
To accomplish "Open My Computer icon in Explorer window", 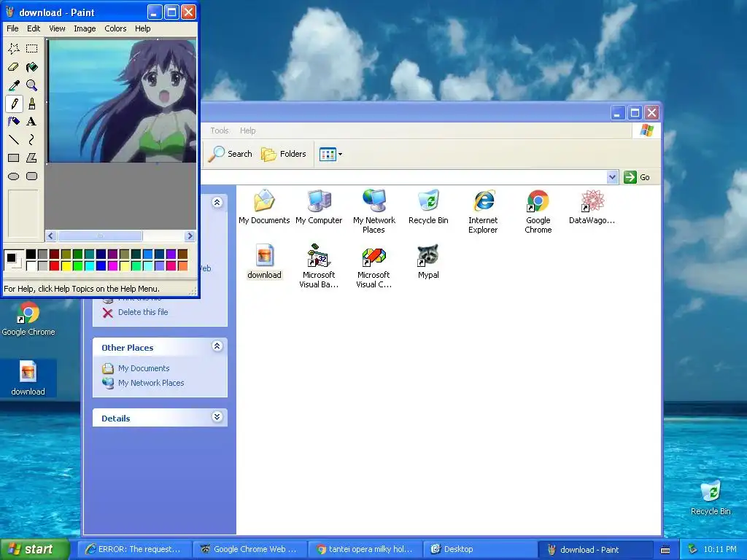I will tap(319, 206).
